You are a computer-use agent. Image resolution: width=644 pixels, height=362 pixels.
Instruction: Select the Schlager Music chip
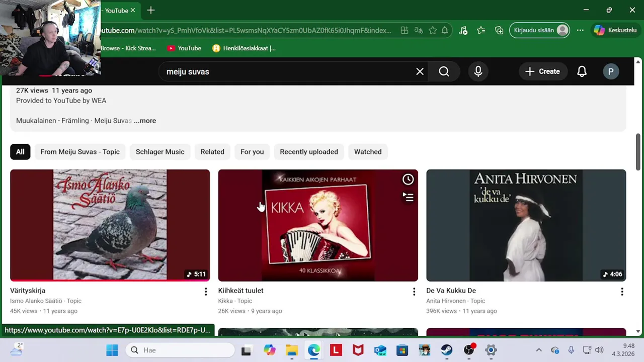point(160,152)
